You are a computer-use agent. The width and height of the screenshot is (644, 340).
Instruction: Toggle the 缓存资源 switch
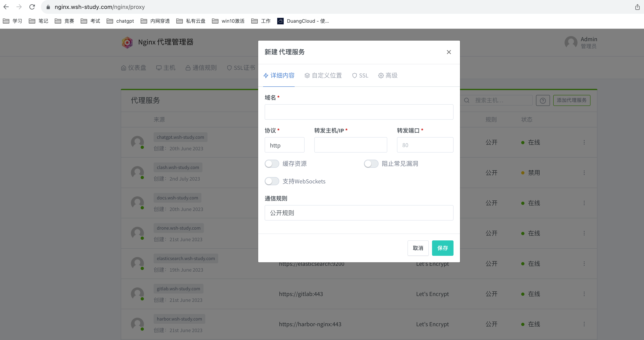tap(272, 164)
